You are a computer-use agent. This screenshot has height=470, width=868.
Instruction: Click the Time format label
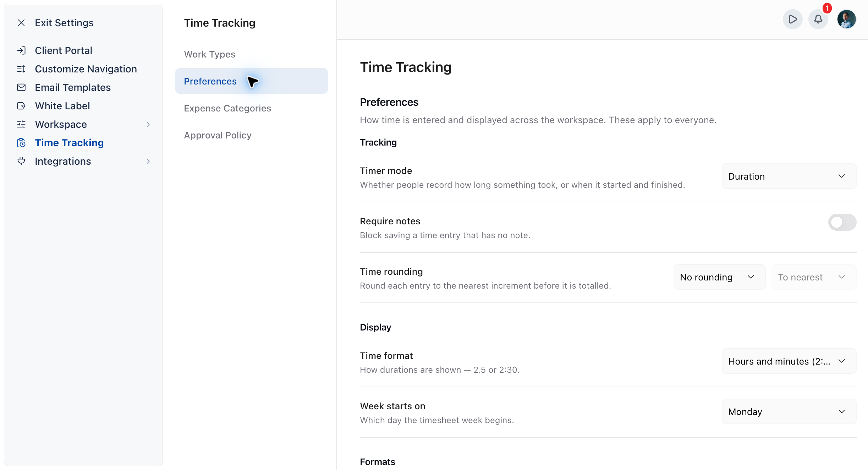(386, 356)
